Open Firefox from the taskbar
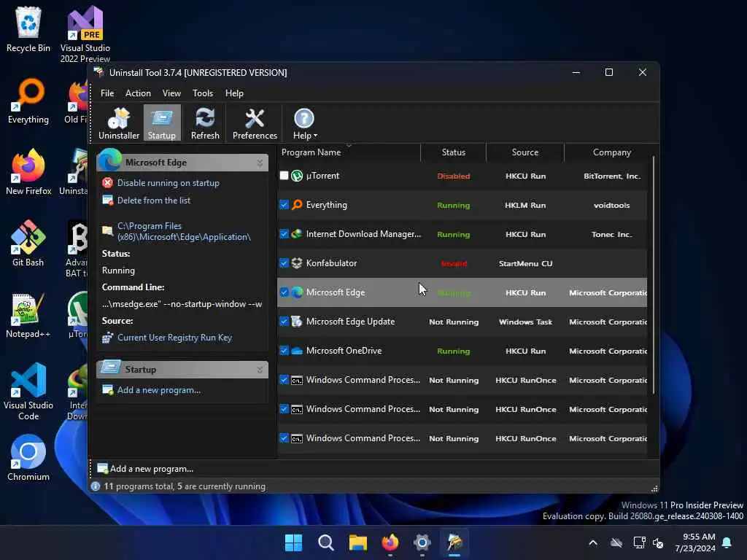Image resolution: width=747 pixels, height=560 pixels. 390,542
